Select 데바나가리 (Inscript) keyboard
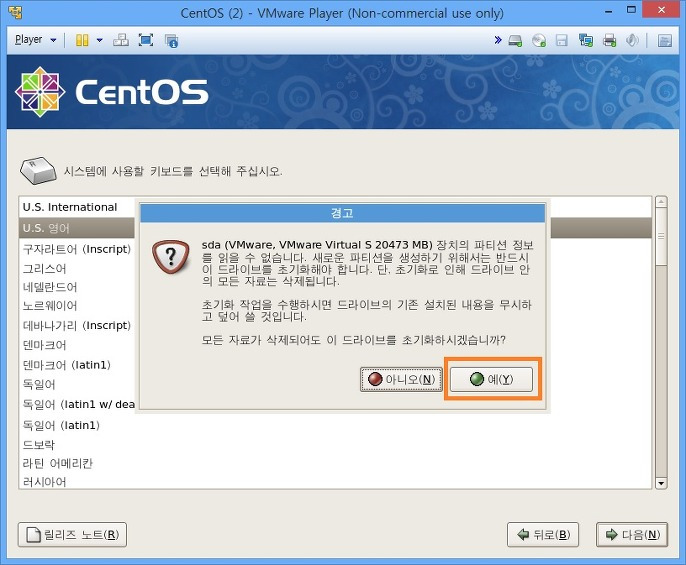The height and width of the screenshot is (565, 686). coord(77,325)
